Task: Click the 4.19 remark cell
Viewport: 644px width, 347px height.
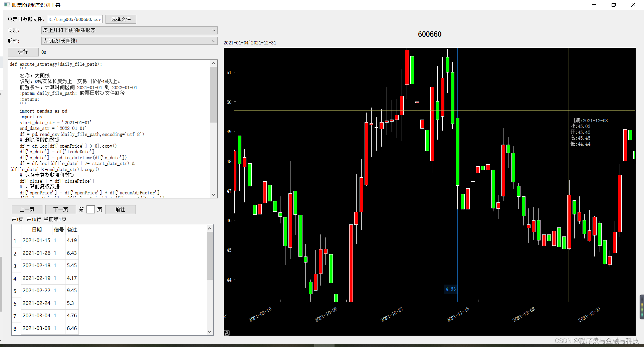Action: point(72,240)
